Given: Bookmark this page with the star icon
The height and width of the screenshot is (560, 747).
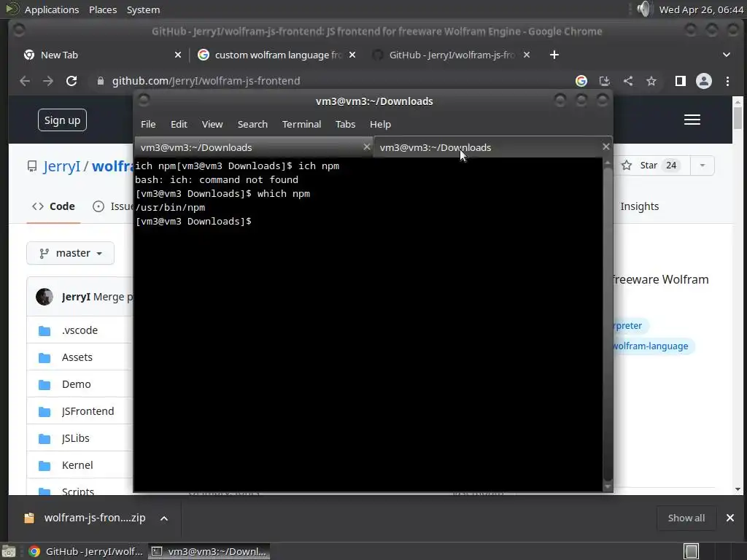Looking at the screenshot, I should point(651,81).
